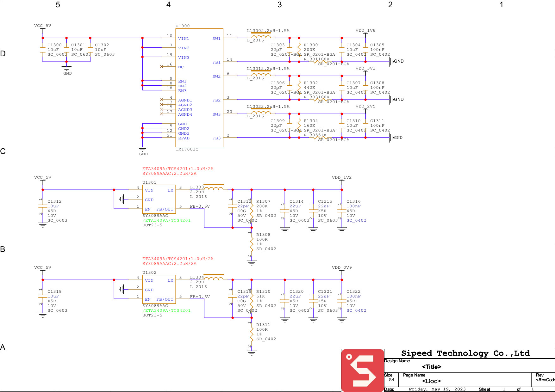Click the <Doc> page name field

[431, 381]
